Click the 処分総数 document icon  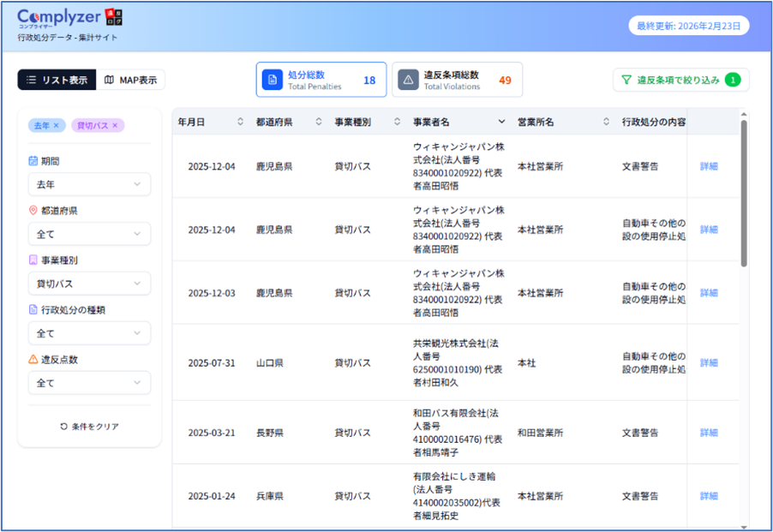point(273,79)
